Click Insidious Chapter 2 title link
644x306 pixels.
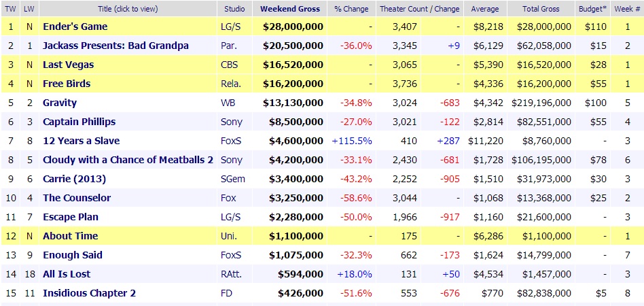pos(89,293)
